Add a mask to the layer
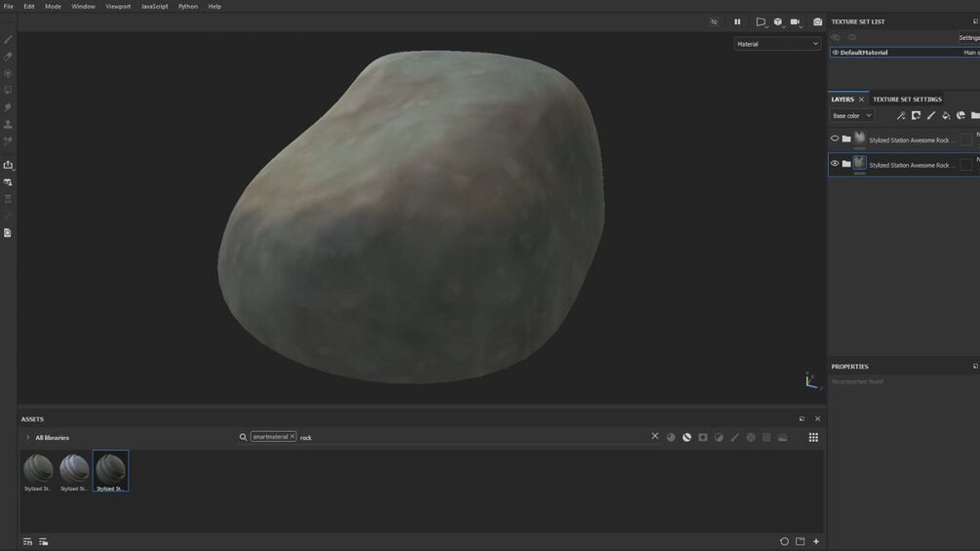The width and height of the screenshot is (980, 551). (x=916, y=116)
